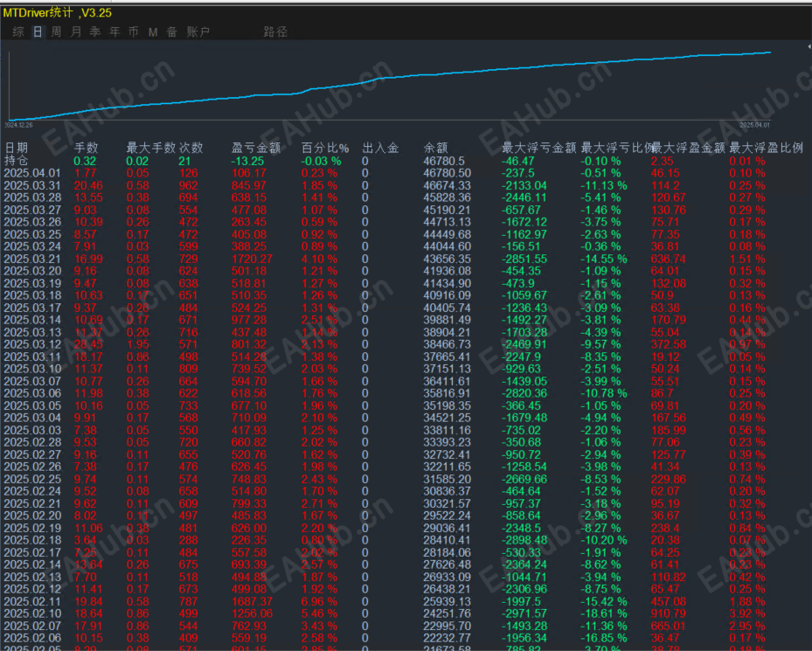The height and width of the screenshot is (651, 812).
Task: Click trade count 962
Action: click(189, 185)
